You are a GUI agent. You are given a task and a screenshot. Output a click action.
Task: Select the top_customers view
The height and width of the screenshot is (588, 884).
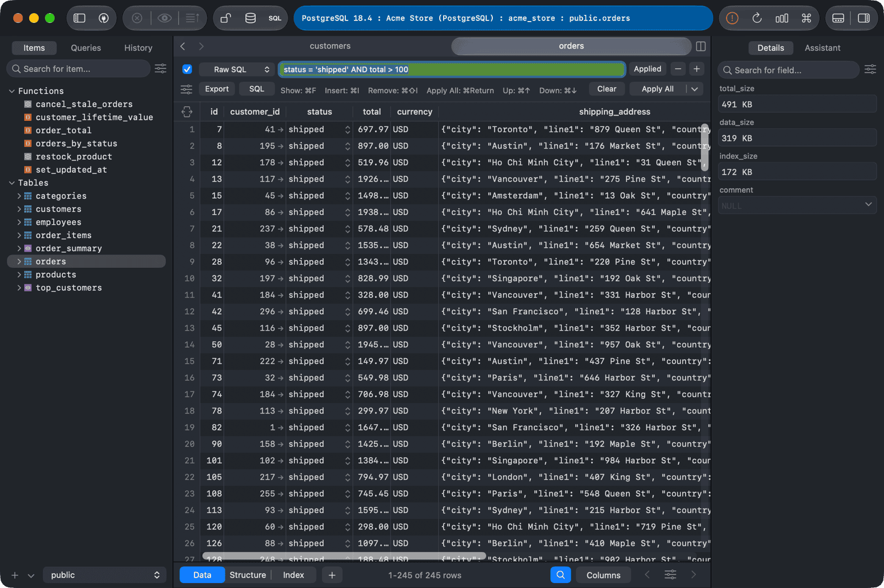pyautogui.click(x=69, y=288)
